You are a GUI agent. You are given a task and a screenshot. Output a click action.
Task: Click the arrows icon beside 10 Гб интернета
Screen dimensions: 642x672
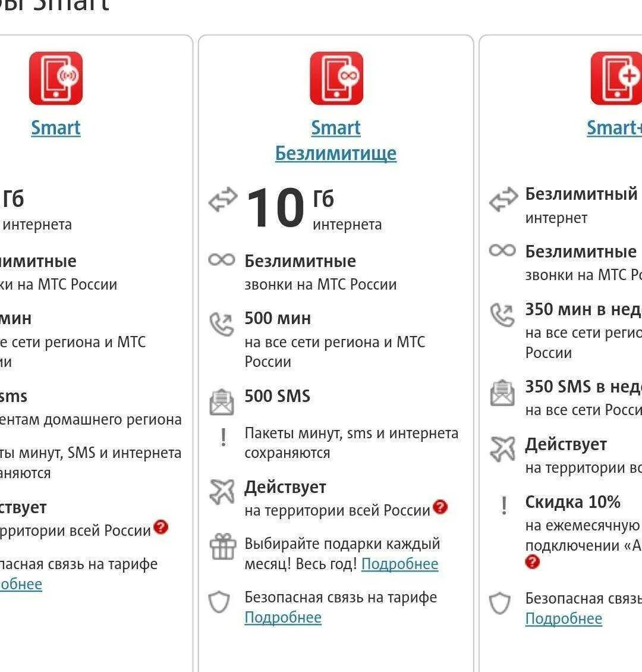pyautogui.click(x=223, y=200)
